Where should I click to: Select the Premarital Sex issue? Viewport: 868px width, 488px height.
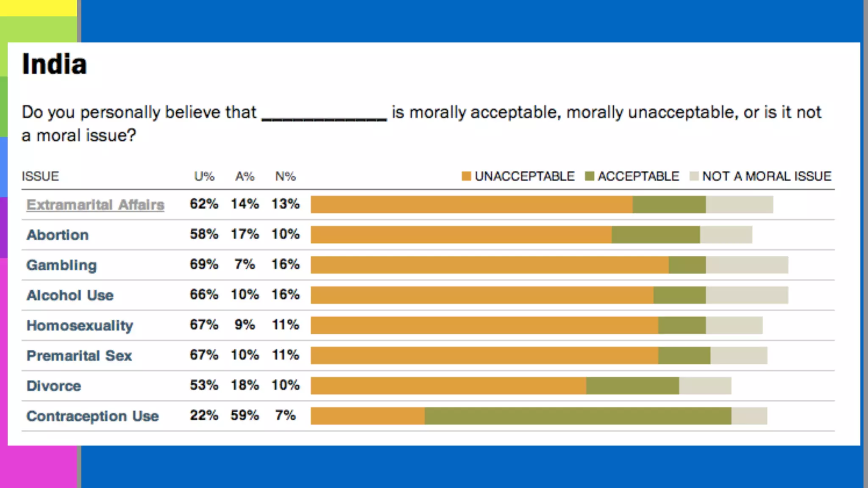[x=79, y=355]
